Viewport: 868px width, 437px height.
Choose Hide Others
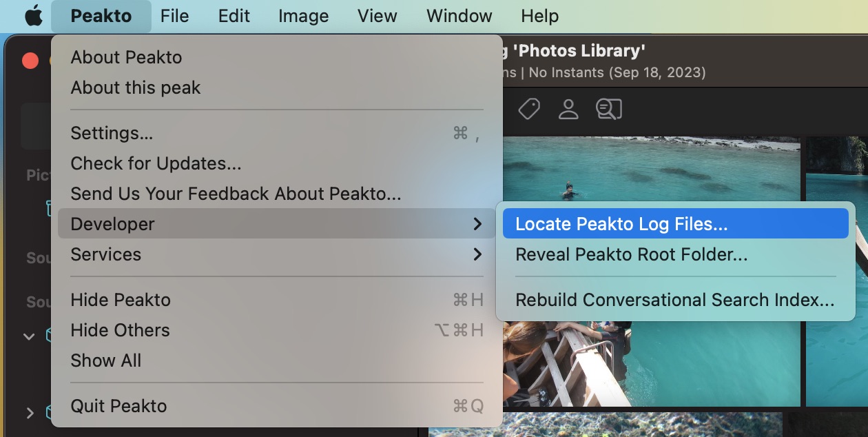click(276, 330)
